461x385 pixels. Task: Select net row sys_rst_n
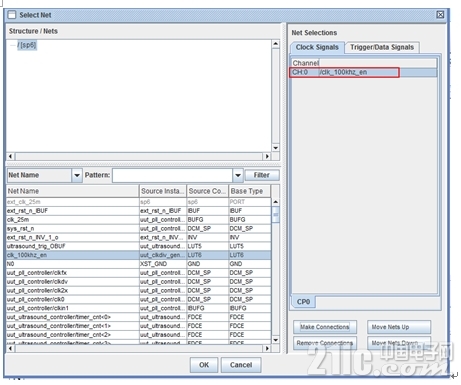[138, 229]
